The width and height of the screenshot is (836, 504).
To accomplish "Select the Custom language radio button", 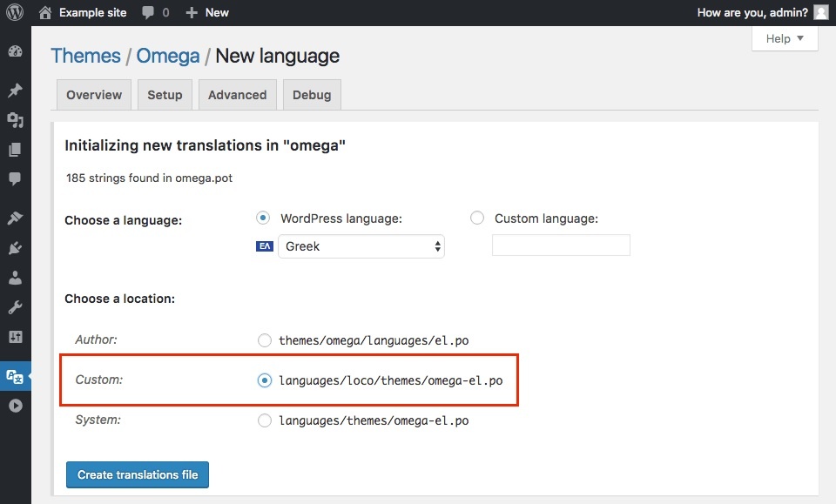I will [x=477, y=218].
